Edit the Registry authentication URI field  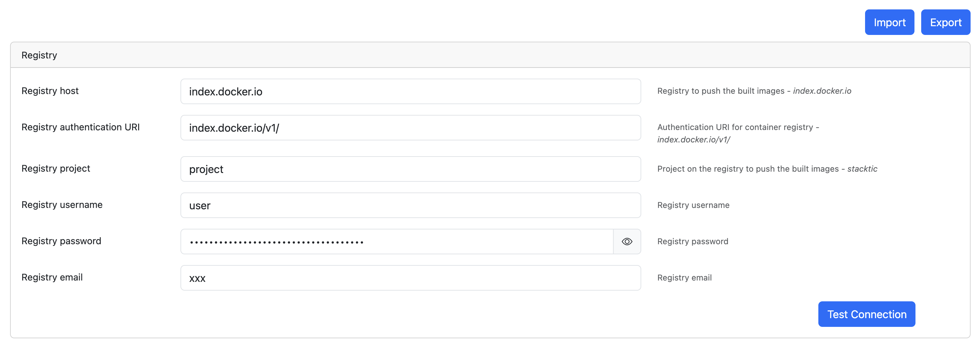point(410,128)
